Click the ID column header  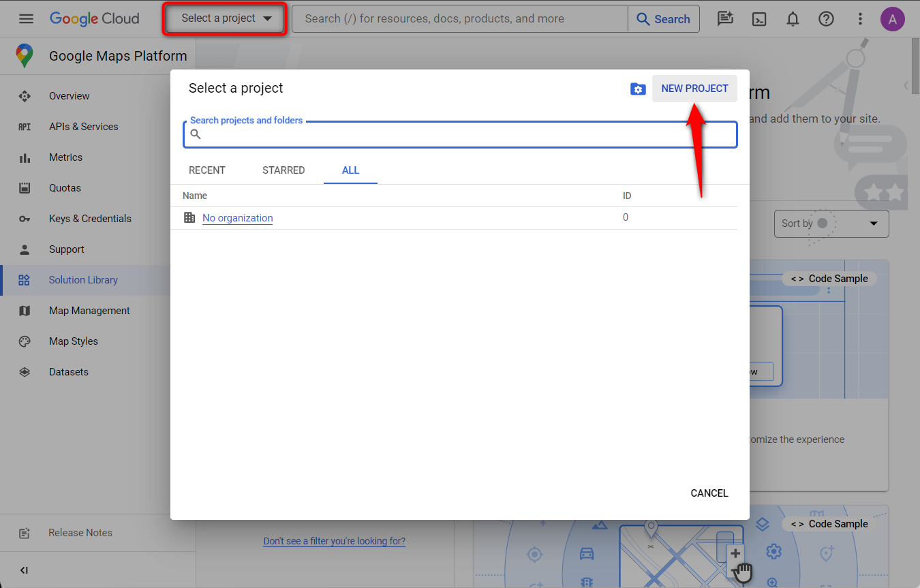[627, 196]
